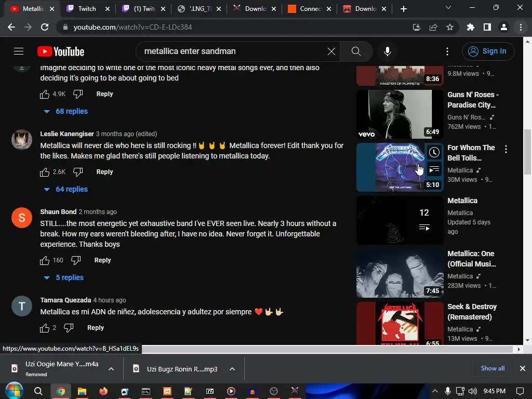
Task: Bookmark this page with star icon
Action: [x=450, y=27]
